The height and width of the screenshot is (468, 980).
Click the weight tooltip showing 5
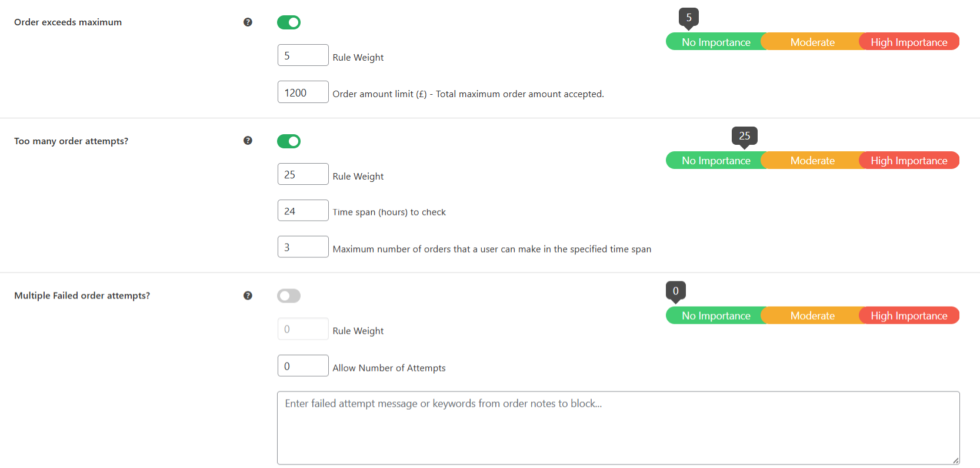point(688,18)
